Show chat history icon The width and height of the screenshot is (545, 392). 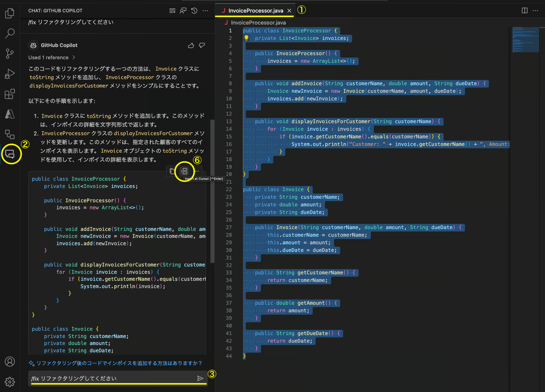194,11
